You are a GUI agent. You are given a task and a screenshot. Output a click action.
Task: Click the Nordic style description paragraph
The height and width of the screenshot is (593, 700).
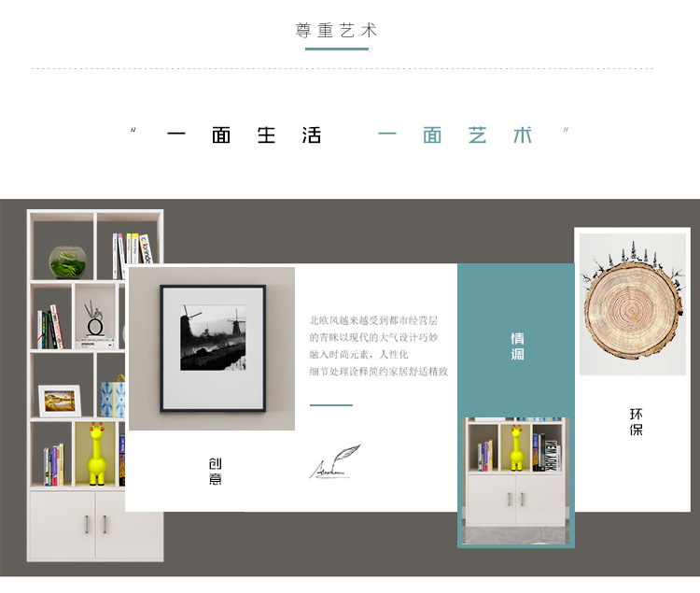click(379, 346)
